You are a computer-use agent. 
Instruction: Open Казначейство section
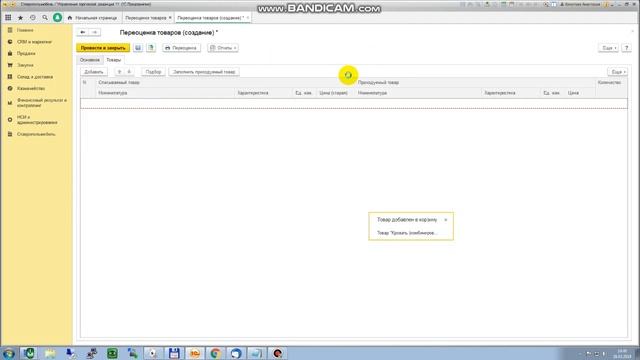click(x=31, y=88)
